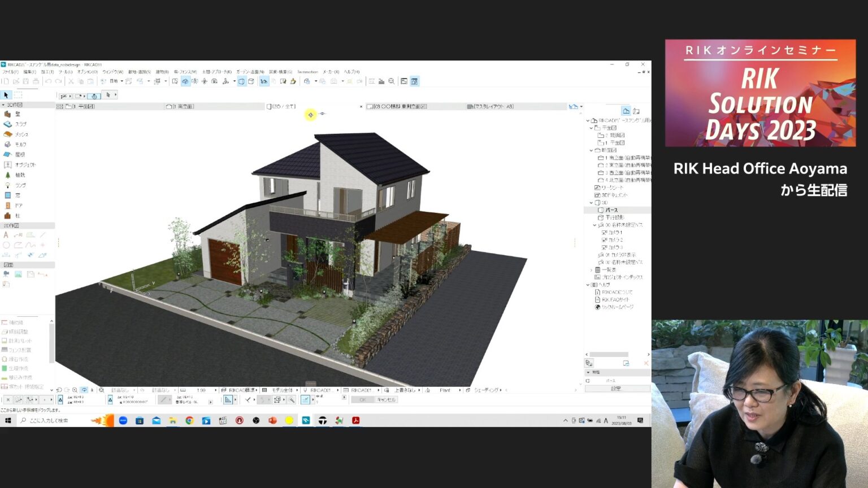This screenshot has height=488, width=868.
Task: Collapse the 断面図 folder in navigator
Action: [x=591, y=150]
